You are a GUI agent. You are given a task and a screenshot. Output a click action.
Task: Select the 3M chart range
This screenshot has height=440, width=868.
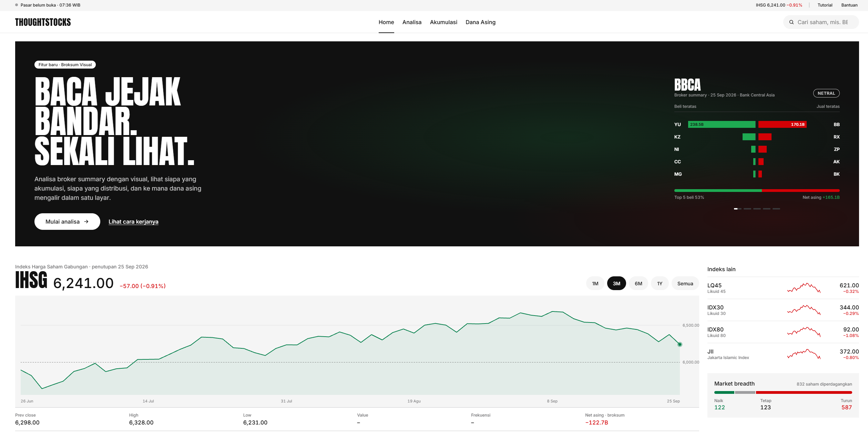[x=616, y=284]
